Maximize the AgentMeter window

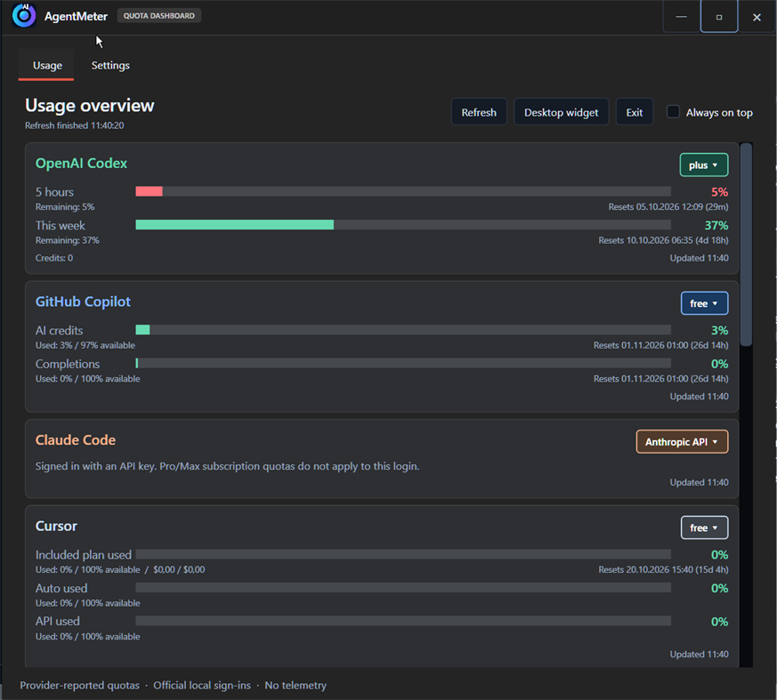point(719,17)
